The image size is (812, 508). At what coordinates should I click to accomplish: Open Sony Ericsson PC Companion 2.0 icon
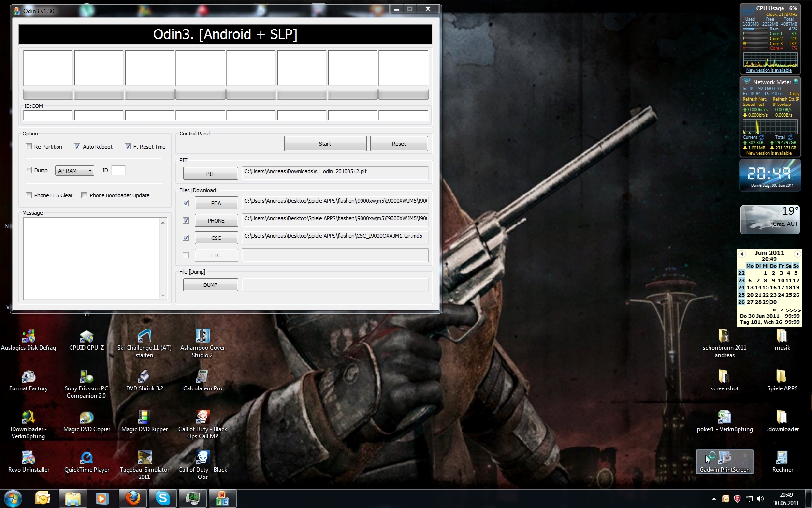87,384
